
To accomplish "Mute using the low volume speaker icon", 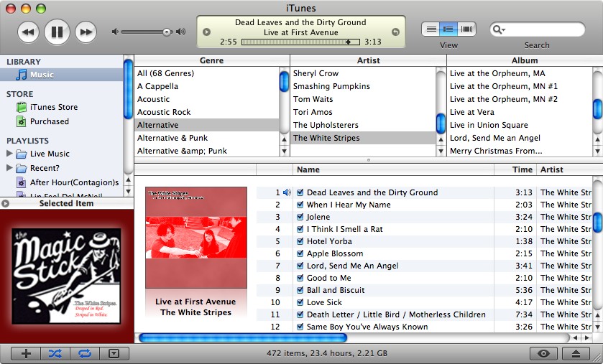I will point(115,32).
